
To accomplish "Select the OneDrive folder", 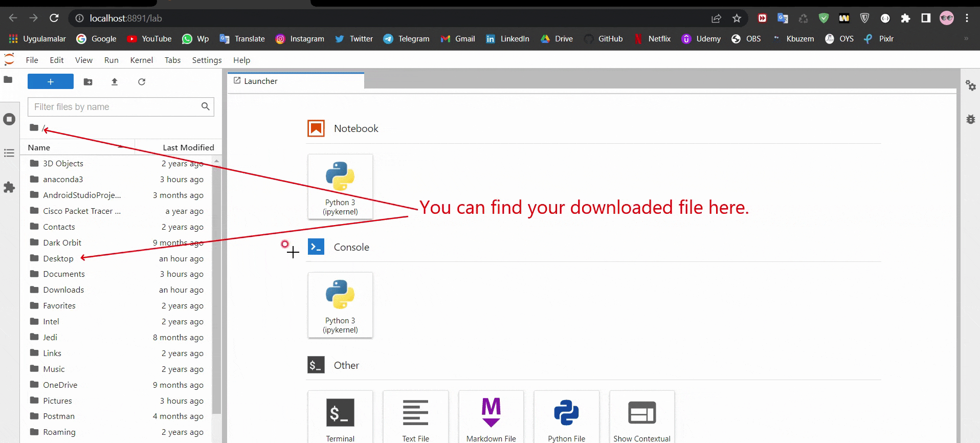I will click(x=117, y=385).
